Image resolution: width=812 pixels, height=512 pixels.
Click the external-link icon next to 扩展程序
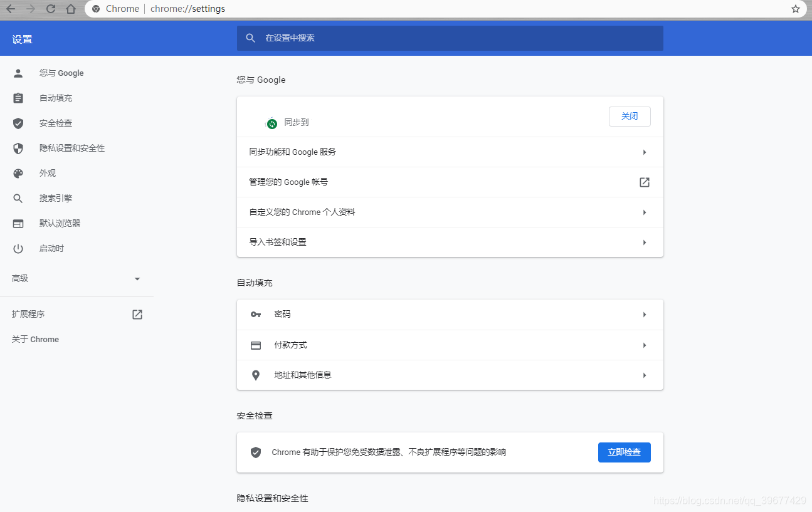tap(137, 315)
